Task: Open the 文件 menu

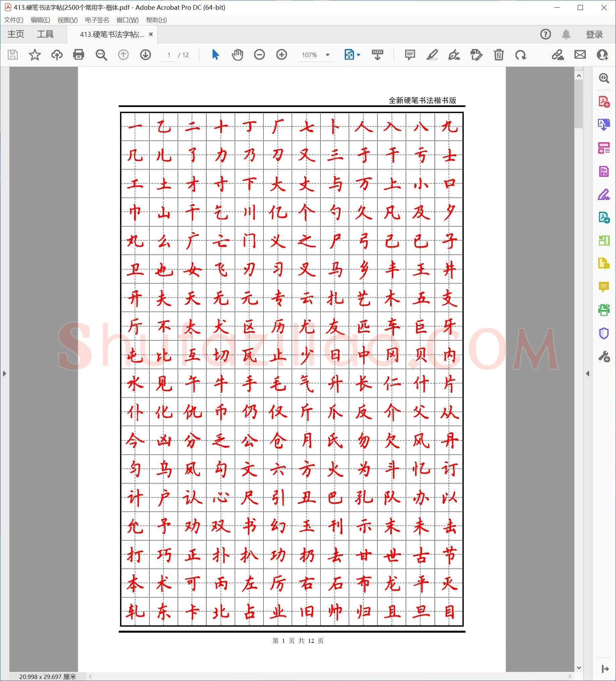Action: pyautogui.click(x=13, y=20)
